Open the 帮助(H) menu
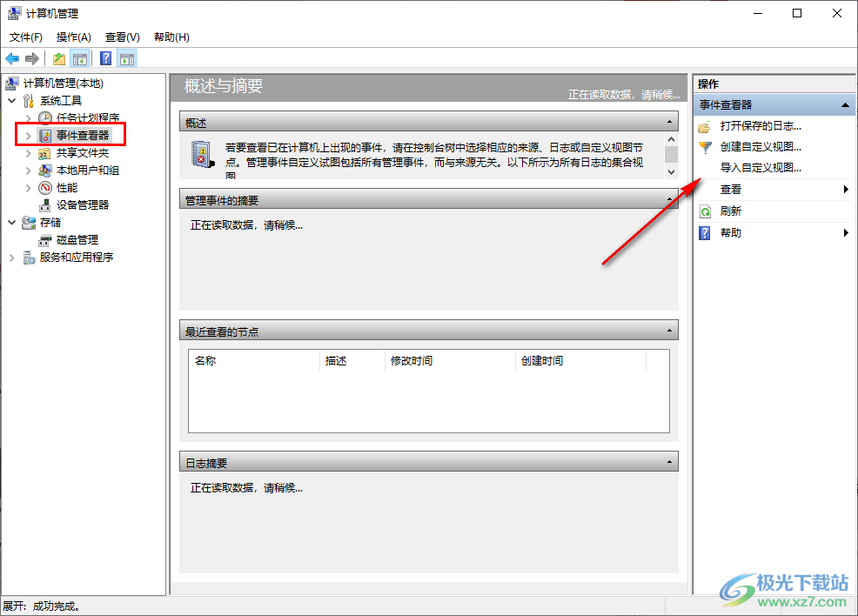 [171, 37]
